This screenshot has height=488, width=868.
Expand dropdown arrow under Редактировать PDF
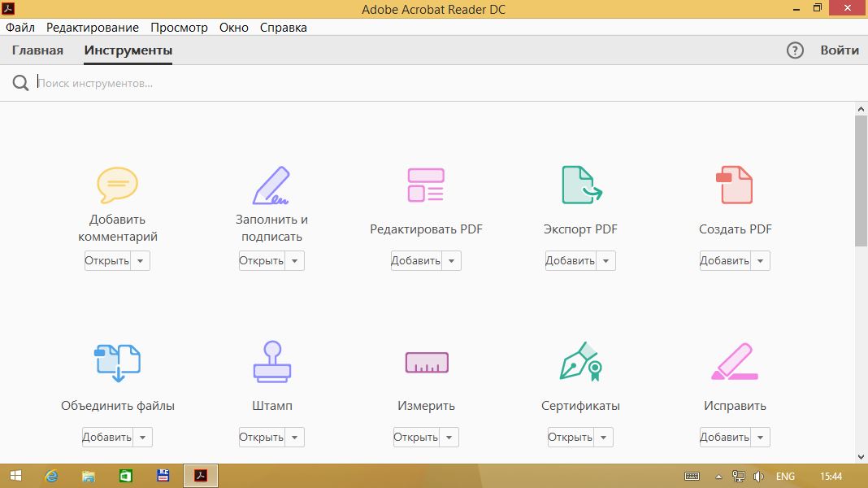(451, 261)
